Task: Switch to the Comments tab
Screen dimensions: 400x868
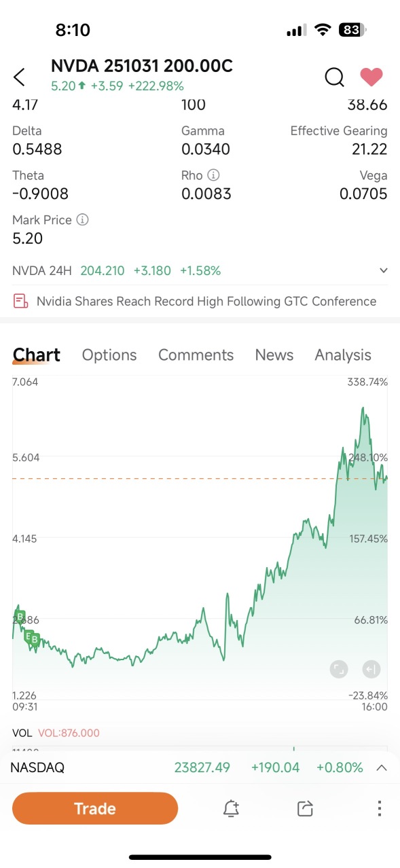Action: 196,355
